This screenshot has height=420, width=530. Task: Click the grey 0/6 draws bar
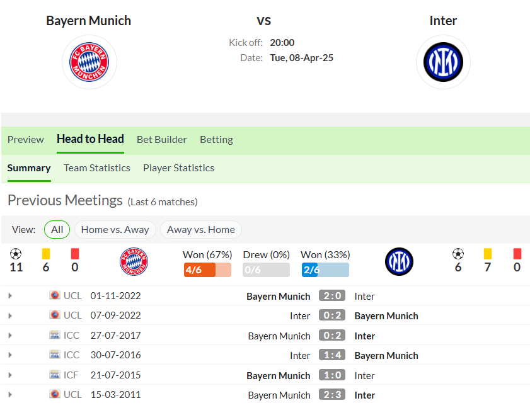click(266, 270)
